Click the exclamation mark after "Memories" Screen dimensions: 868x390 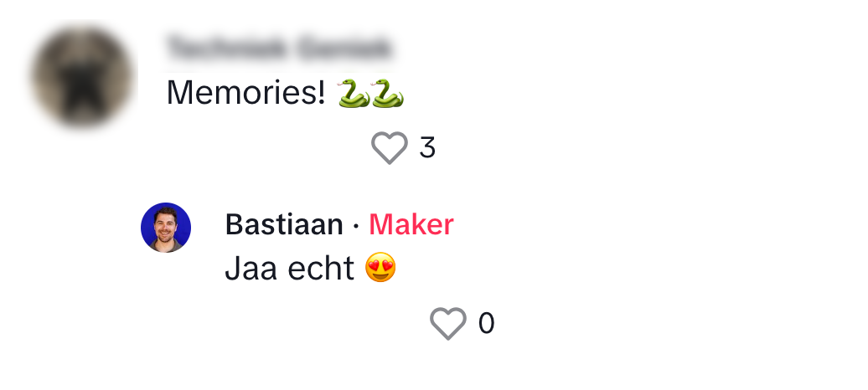[321, 93]
